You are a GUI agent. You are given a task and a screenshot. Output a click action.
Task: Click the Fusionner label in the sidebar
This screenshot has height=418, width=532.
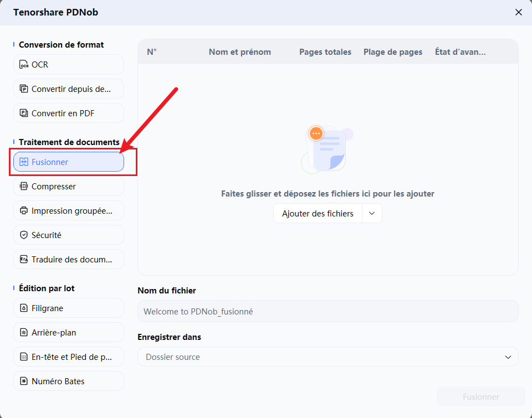pyautogui.click(x=50, y=162)
